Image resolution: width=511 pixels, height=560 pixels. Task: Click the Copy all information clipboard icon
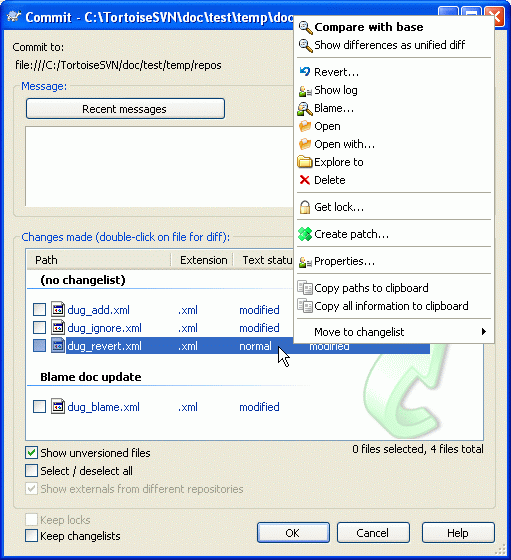(x=305, y=306)
